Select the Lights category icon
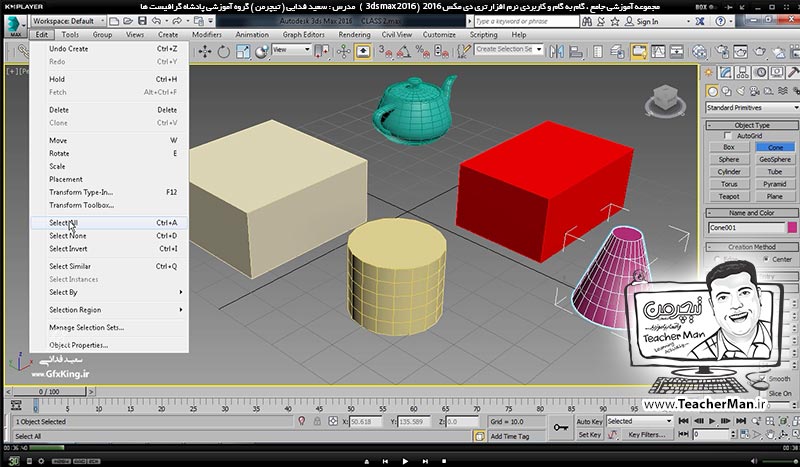 click(740, 91)
